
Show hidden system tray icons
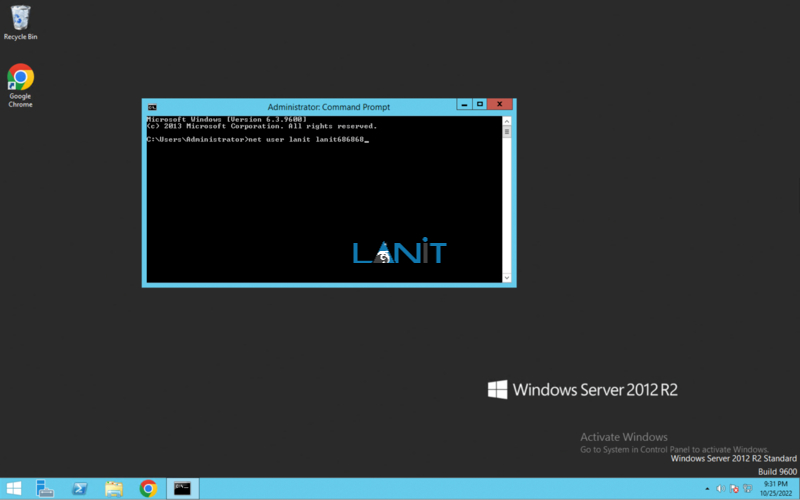coord(707,489)
